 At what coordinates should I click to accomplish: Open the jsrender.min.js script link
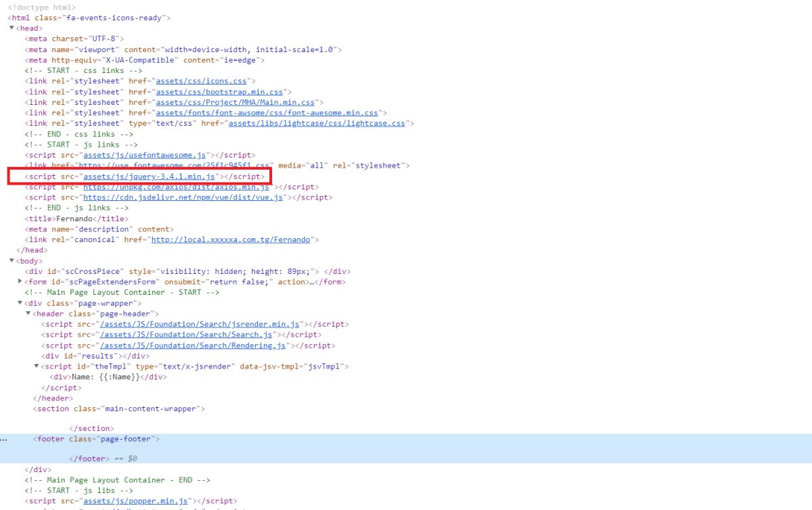[200, 324]
